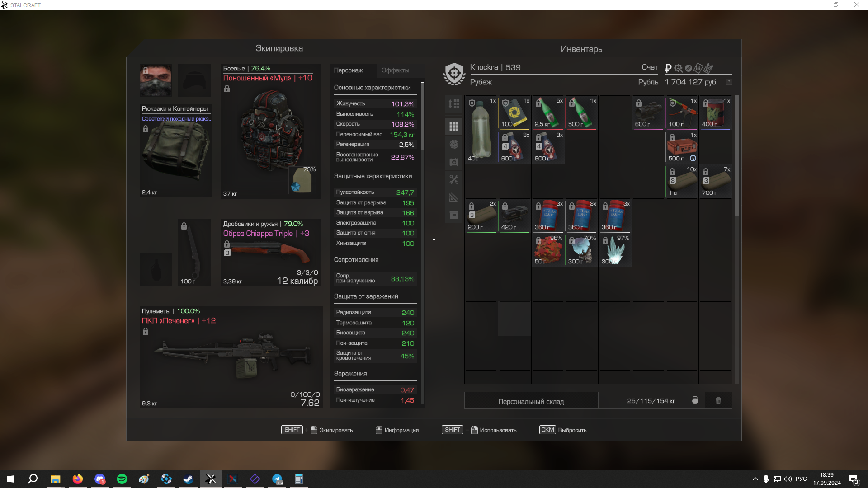Select the first Atlas D&G jar stack
This screenshot has height=488, width=868.
548,216
